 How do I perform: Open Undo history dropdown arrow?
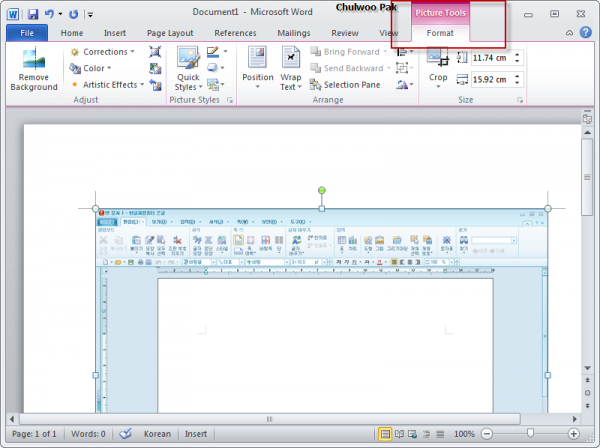point(60,14)
